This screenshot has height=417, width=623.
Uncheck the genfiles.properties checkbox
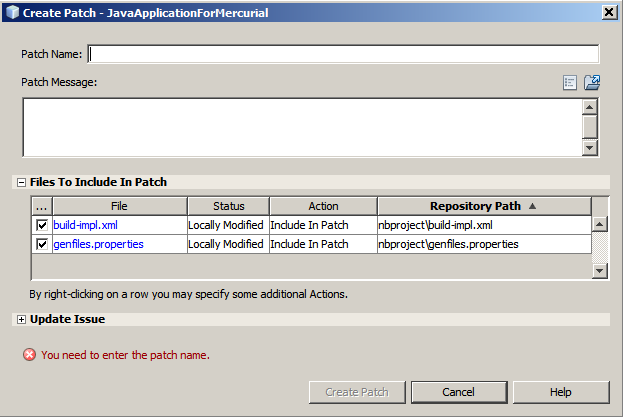pyautogui.click(x=42, y=244)
